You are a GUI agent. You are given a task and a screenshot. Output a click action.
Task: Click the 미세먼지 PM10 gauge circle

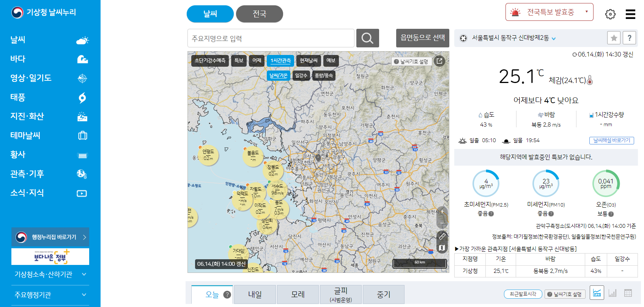[x=546, y=183]
